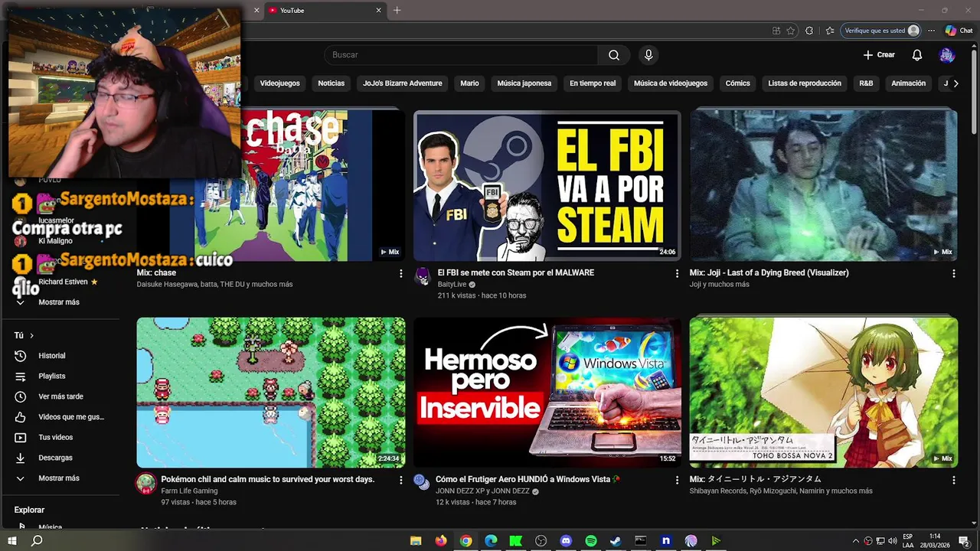Open Videos que me gustan sidebar item
This screenshot has height=551, width=980.
point(60,417)
